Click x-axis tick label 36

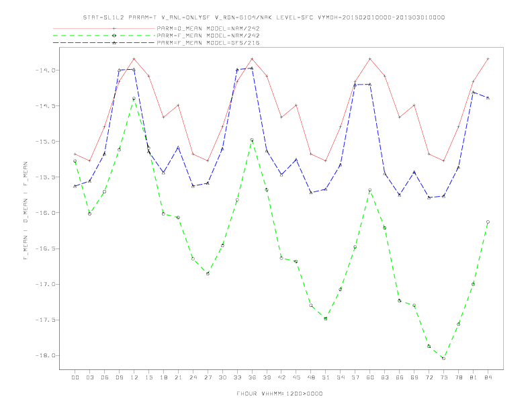point(252,377)
